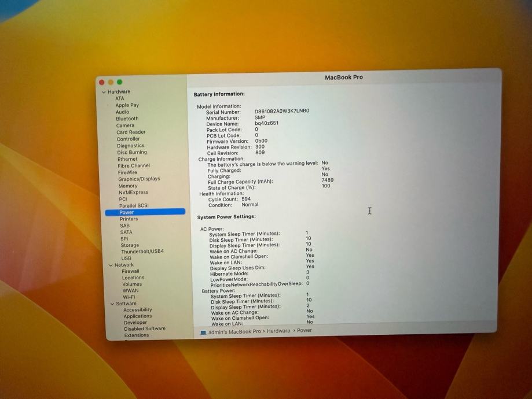Collapse the Hardware section chevron

[x=104, y=92]
